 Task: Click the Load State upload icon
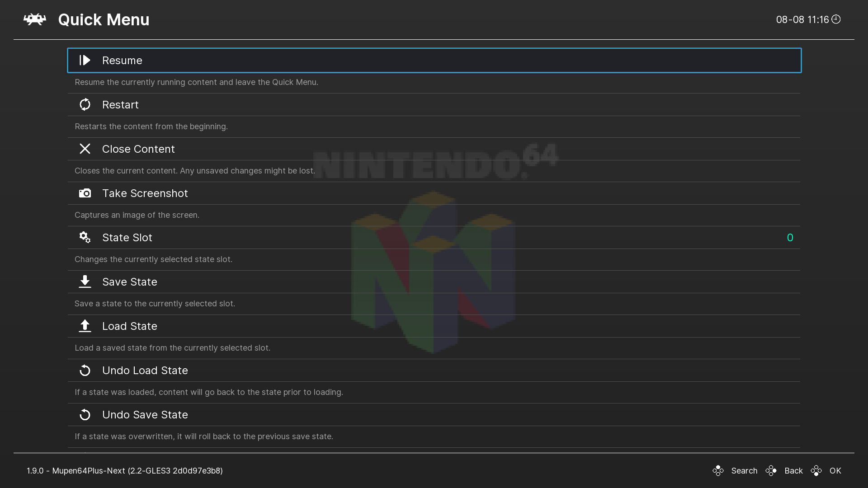(x=85, y=326)
